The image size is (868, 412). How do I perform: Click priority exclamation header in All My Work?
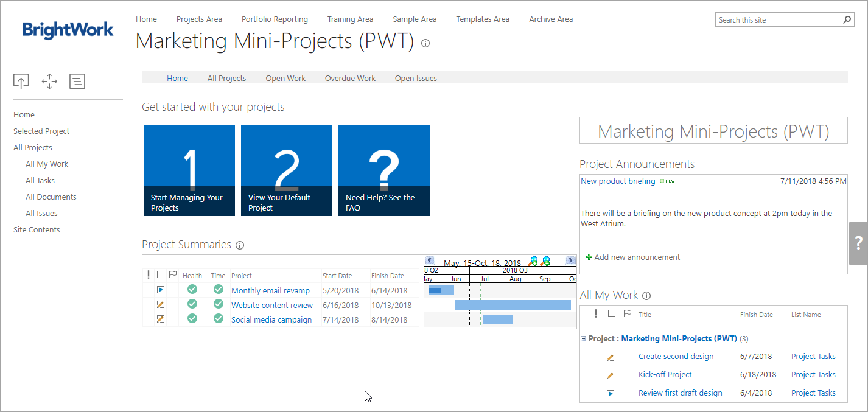pos(596,314)
